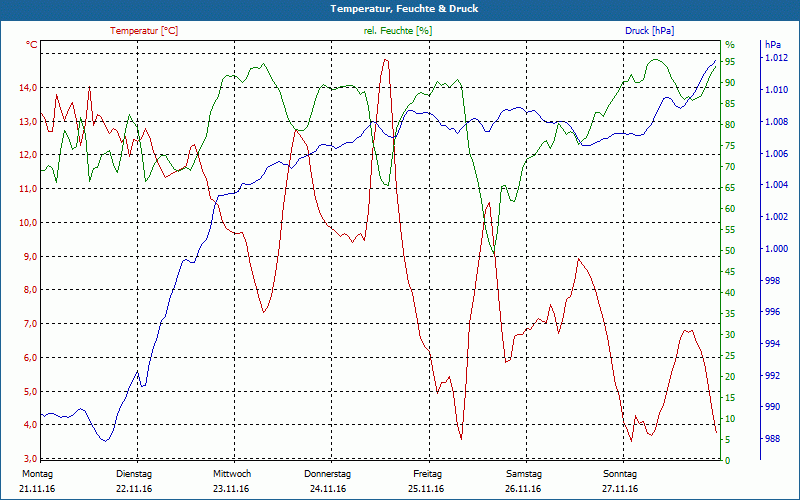Click the '11,0' temperature axis value

click(28, 189)
